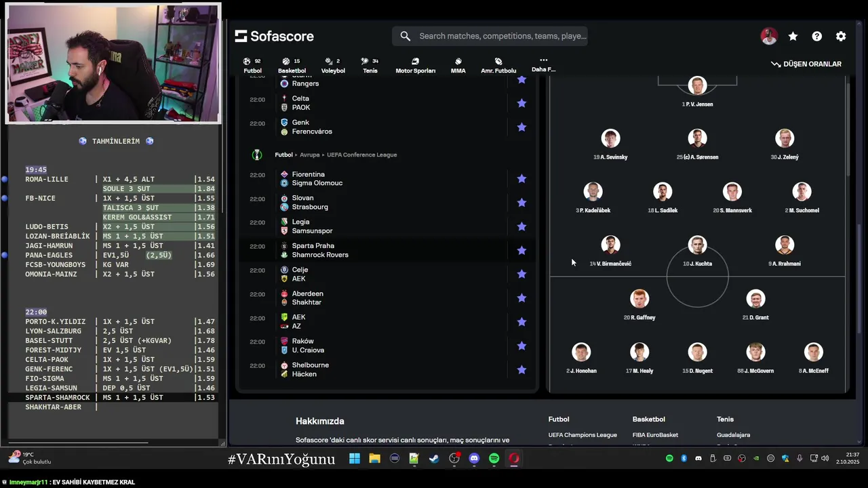The width and height of the screenshot is (868, 488).
Task: Click goalkeeper P. V. Jensen avatar
Action: click(697, 85)
